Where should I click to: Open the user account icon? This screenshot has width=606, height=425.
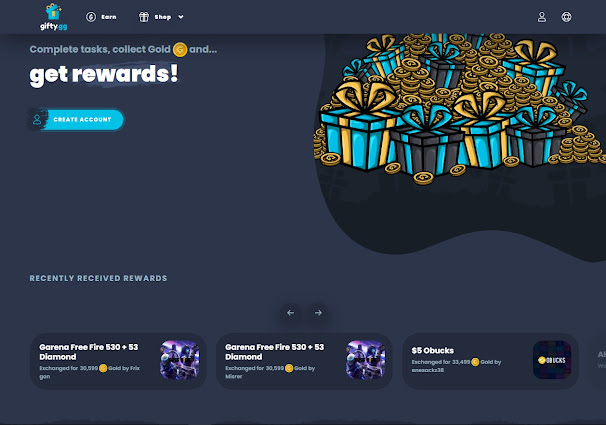pyautogui.click(x=542, y=17)
